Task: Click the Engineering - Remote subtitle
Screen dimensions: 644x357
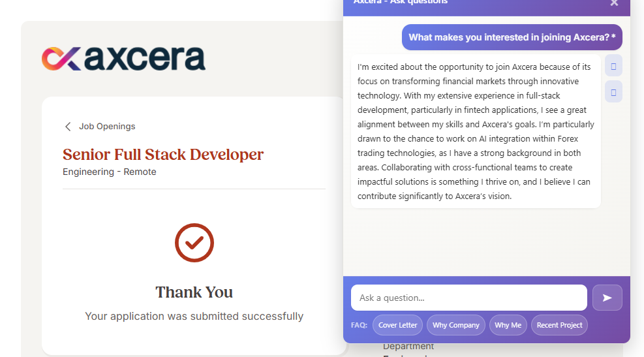Action: (110, 172)
